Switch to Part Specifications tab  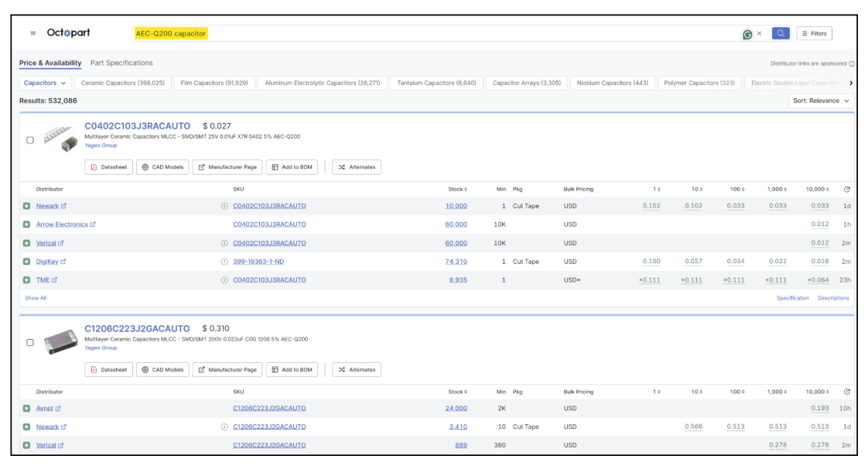click(x=121, y=63)
